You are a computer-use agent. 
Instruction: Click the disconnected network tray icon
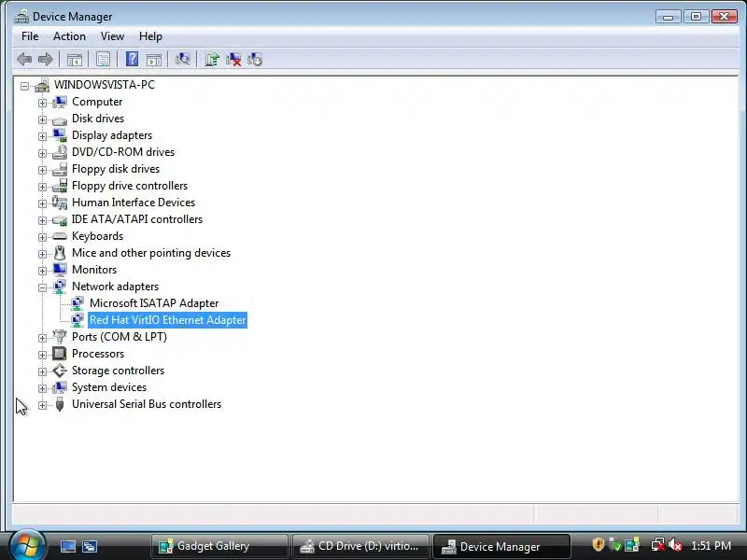click(658, 545)
